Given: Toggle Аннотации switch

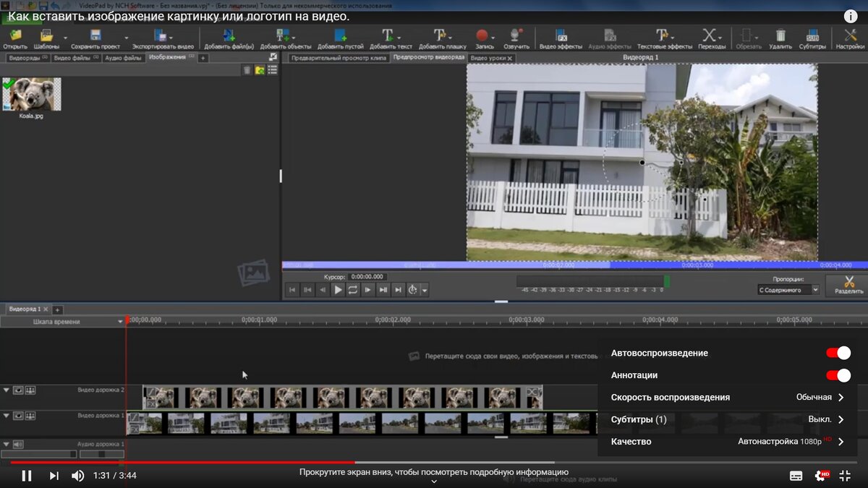Looking at the screenshot, I should [x=838, y=375].
